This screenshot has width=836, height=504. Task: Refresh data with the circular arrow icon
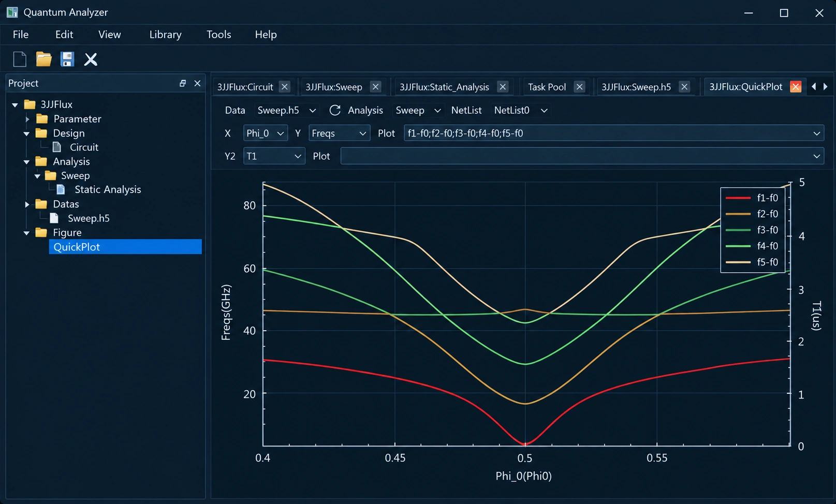(x=335, y=110)
